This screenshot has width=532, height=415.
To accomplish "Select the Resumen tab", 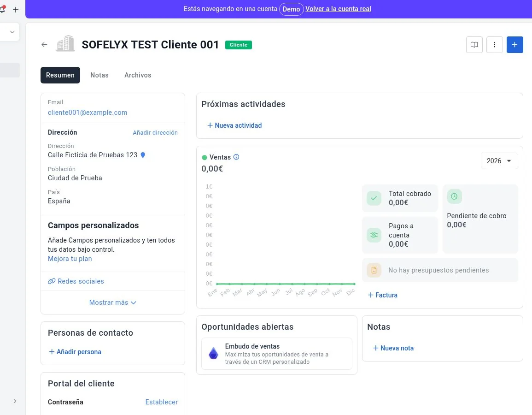I will [60, 75].
